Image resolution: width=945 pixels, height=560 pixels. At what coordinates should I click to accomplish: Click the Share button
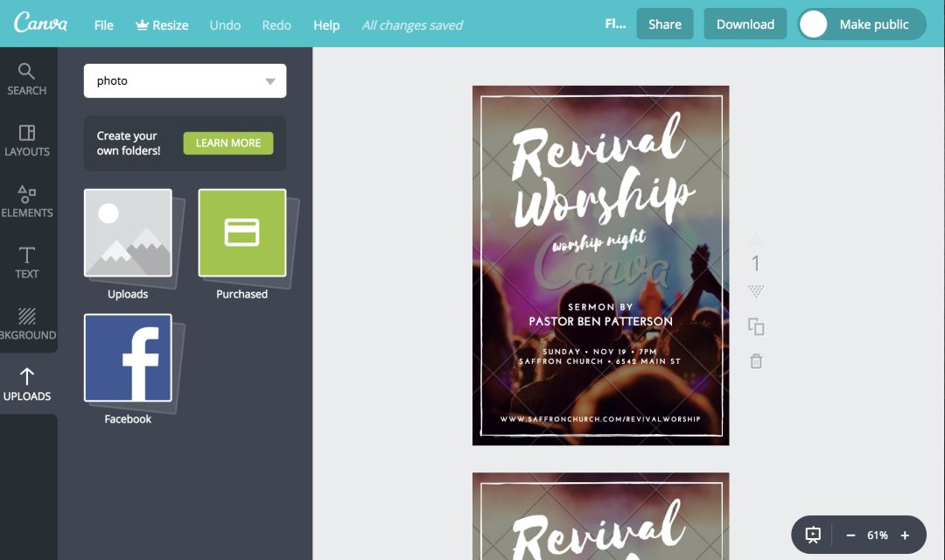click(665, 24)
